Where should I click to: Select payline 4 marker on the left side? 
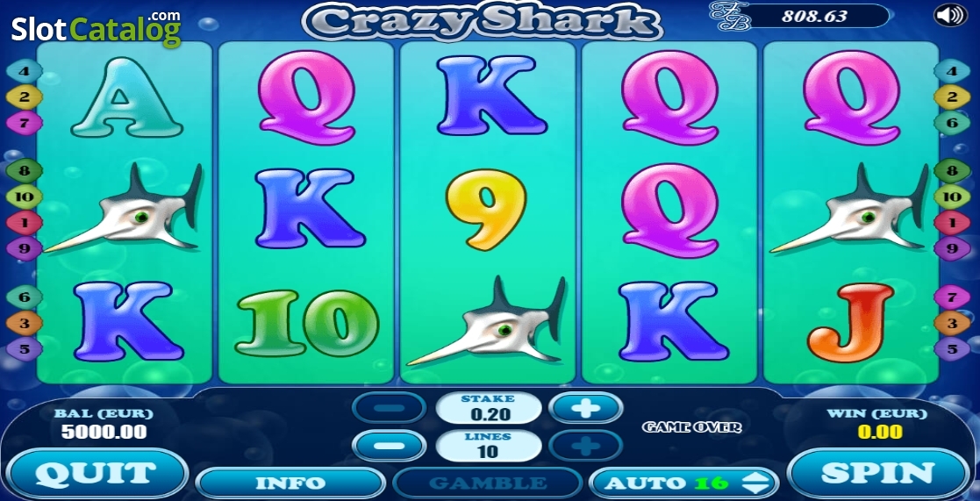pyautogui.click(x=24, y=71)
